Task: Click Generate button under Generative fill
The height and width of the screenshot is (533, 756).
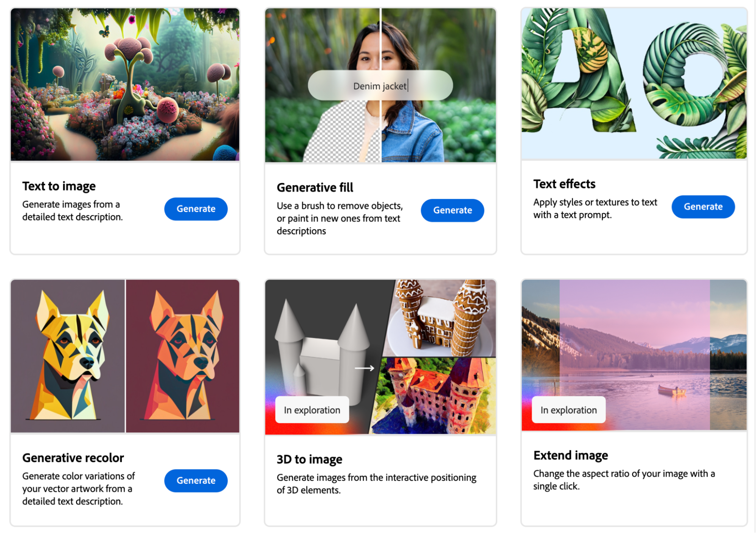Action: click(x=452, y=210)
